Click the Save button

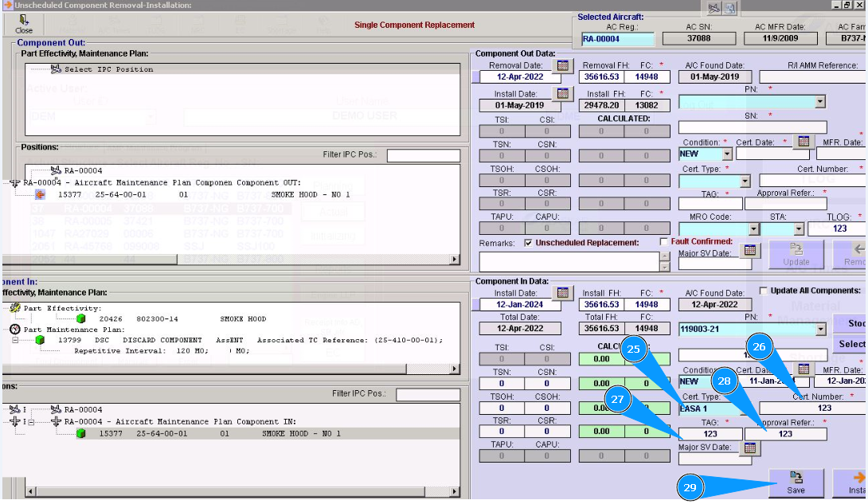[796, 483]
